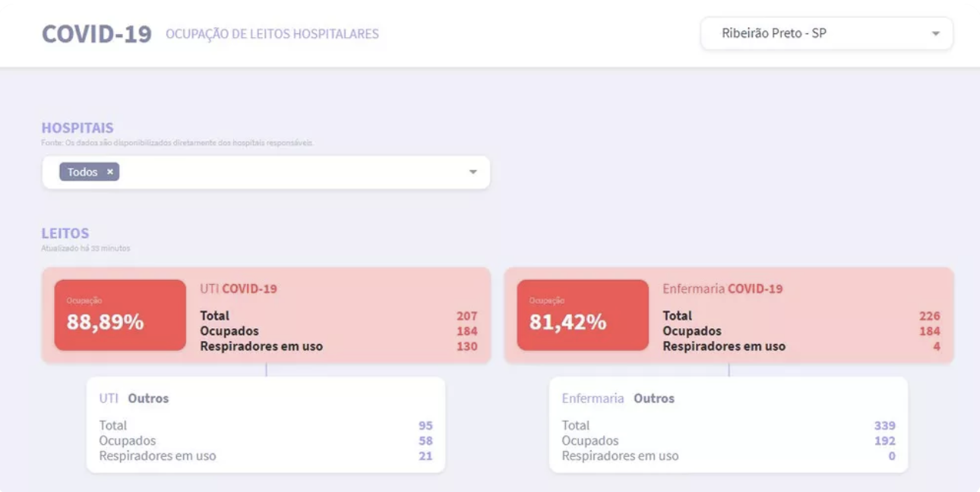Select the Todos hospital filter tag
The width and height of the screenshot is (980, 492).
[82, 172]
